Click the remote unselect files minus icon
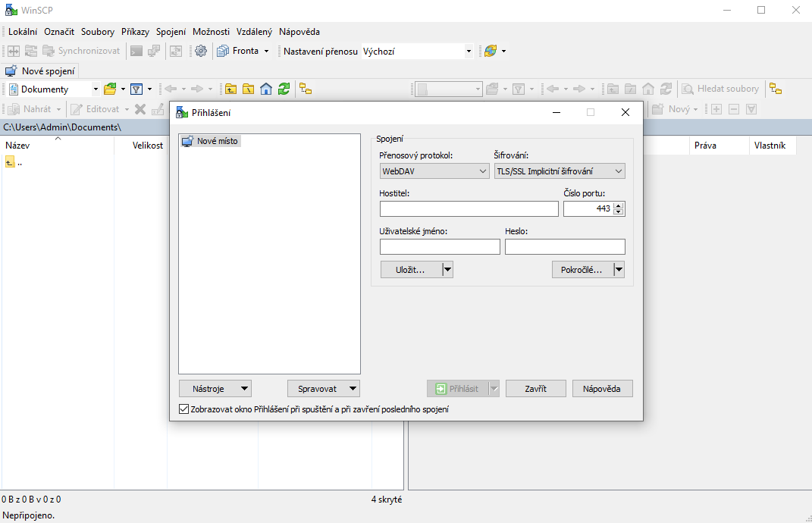Screen dimensions: 812x523 pyautogui.click(x=734, y=109)
